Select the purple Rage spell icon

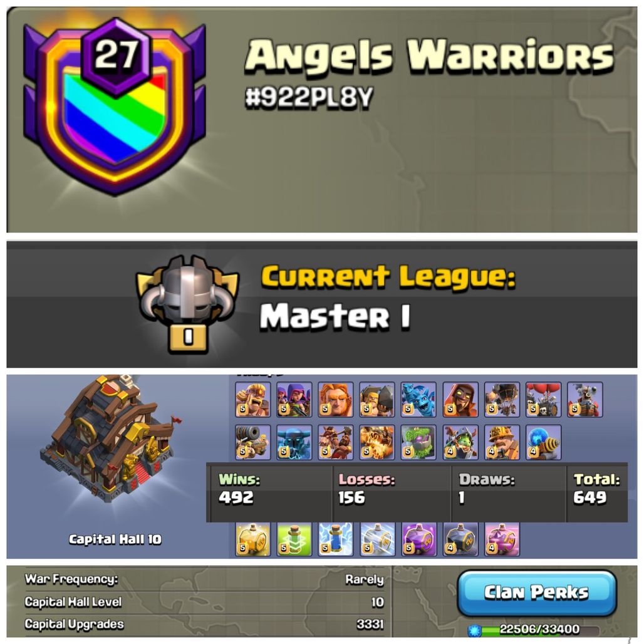419,539
